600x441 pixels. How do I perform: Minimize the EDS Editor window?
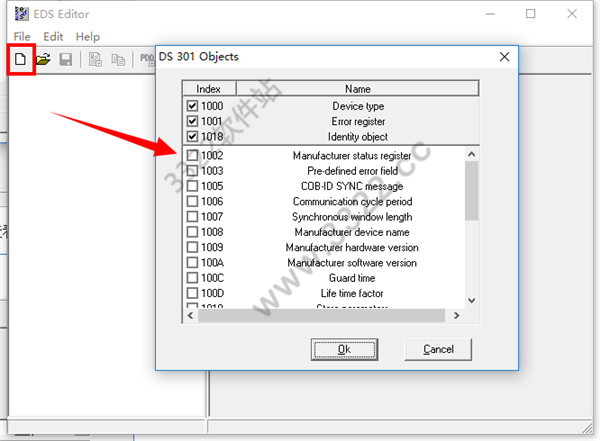click(x=490, y=14)
